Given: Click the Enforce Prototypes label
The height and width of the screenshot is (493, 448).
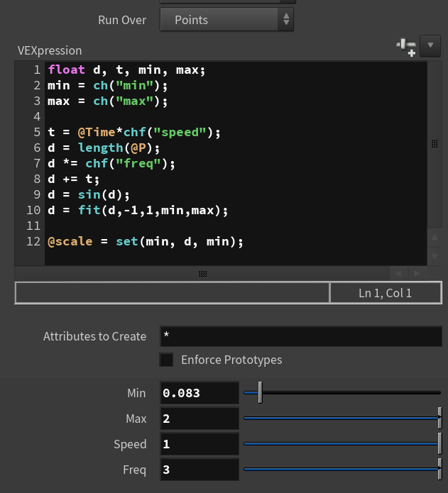Looking at the screenshot, I should coord(231,360).
